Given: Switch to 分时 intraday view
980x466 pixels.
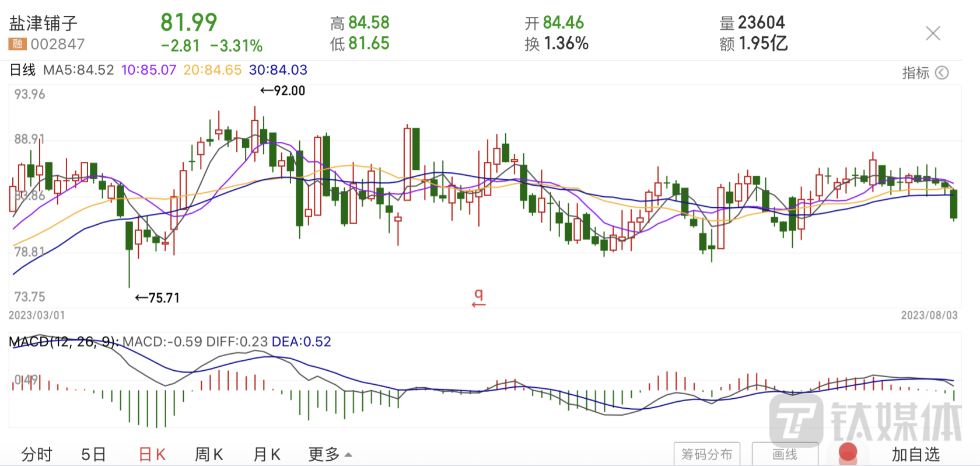Looking at the screenshot, I should tap(36, 454).
